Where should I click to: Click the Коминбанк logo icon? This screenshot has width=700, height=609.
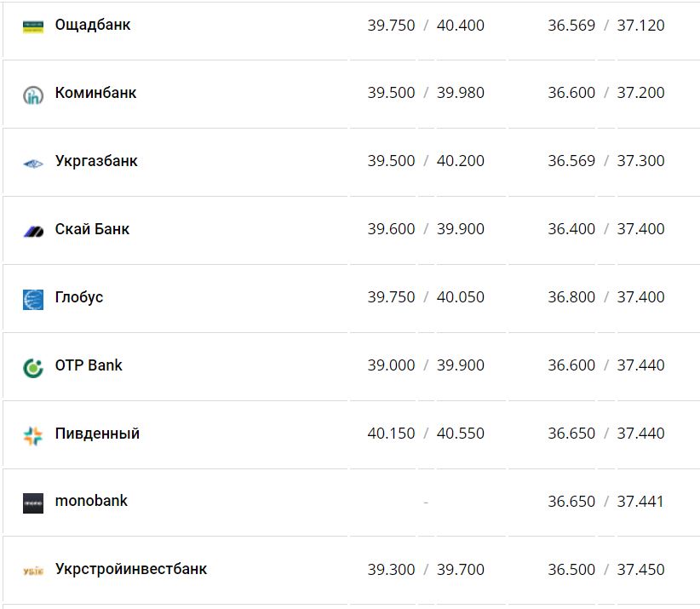pos(33,95)
